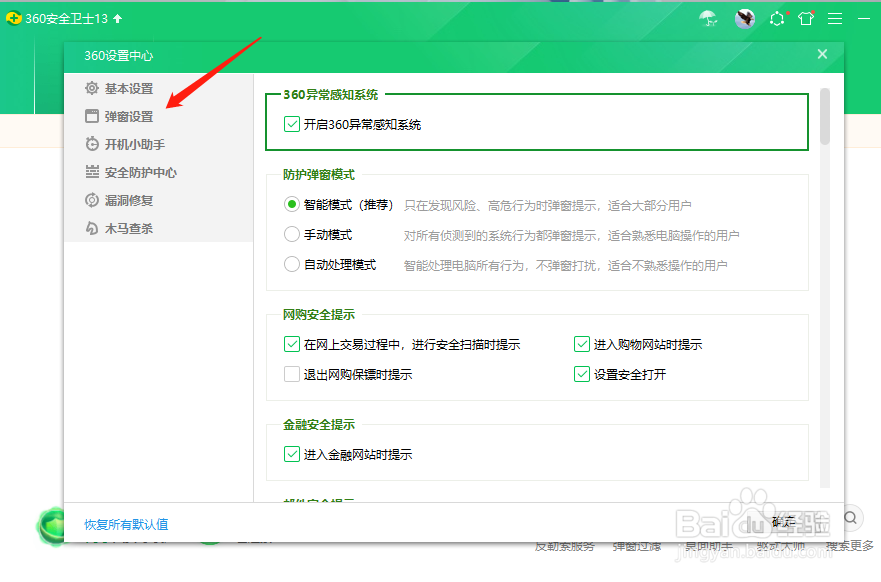Close the 360设置中心 dialog
881x582 pixels.
[x=822, y=54]
